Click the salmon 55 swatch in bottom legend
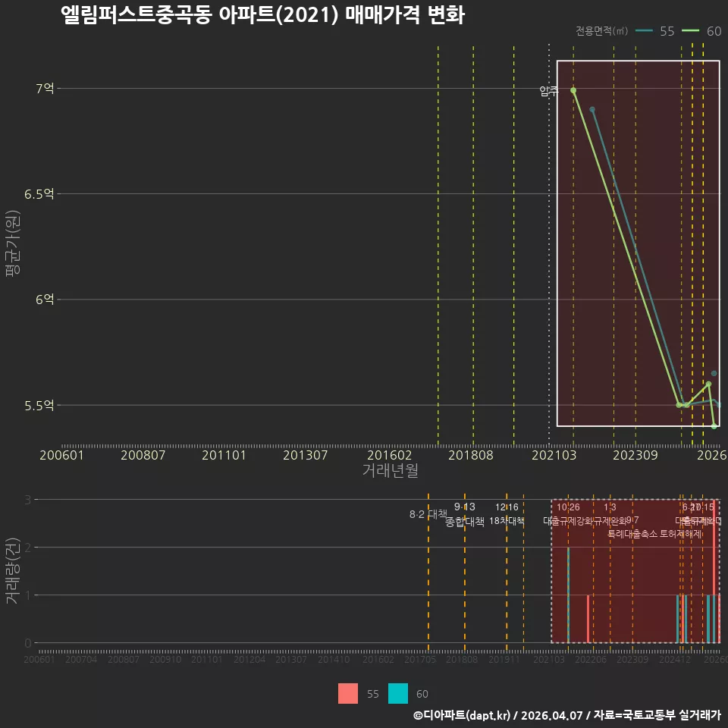Screen dimensions: 728x728 [x=348, y=693]
